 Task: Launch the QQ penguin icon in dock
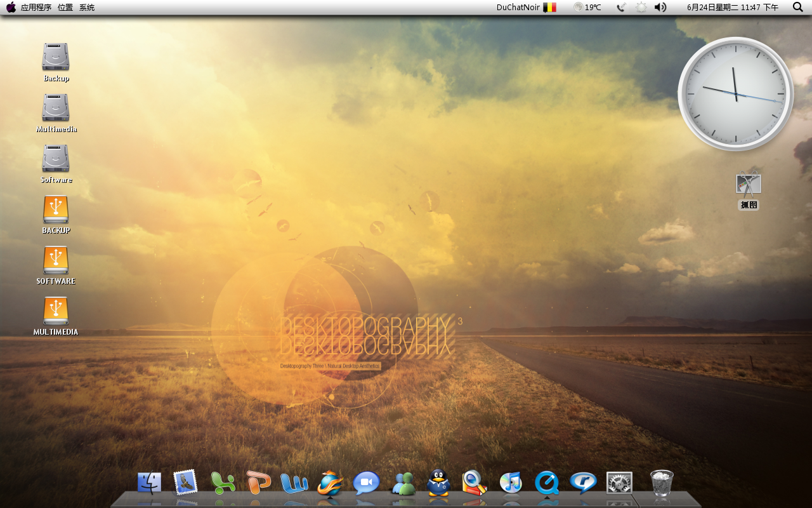pos(438,483)
